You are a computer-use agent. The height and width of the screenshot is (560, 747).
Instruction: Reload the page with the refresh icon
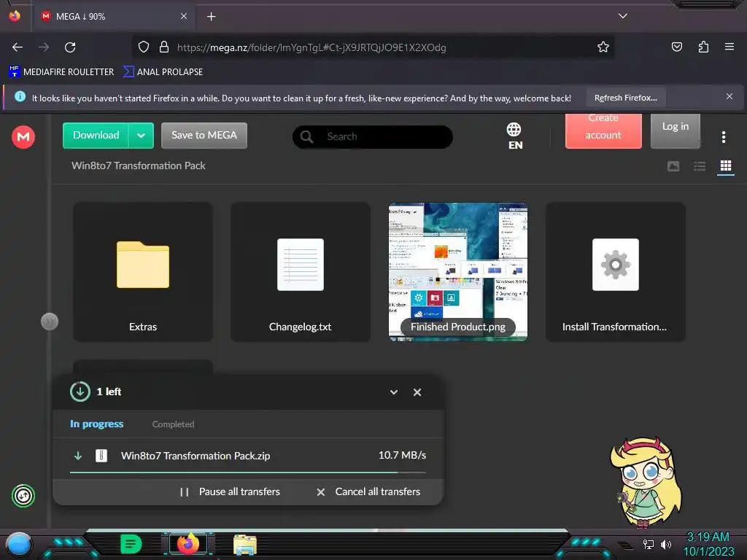pos(70,47)
